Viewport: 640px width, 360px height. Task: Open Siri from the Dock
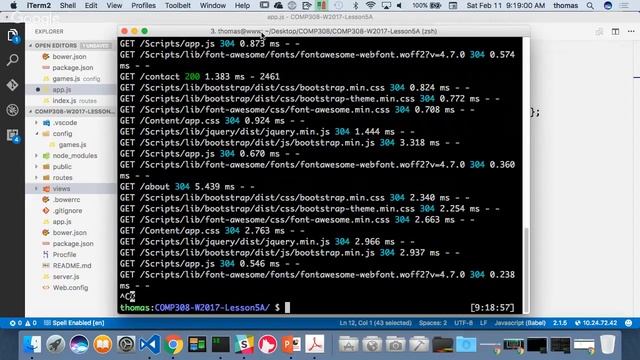(x=79, y=344)
